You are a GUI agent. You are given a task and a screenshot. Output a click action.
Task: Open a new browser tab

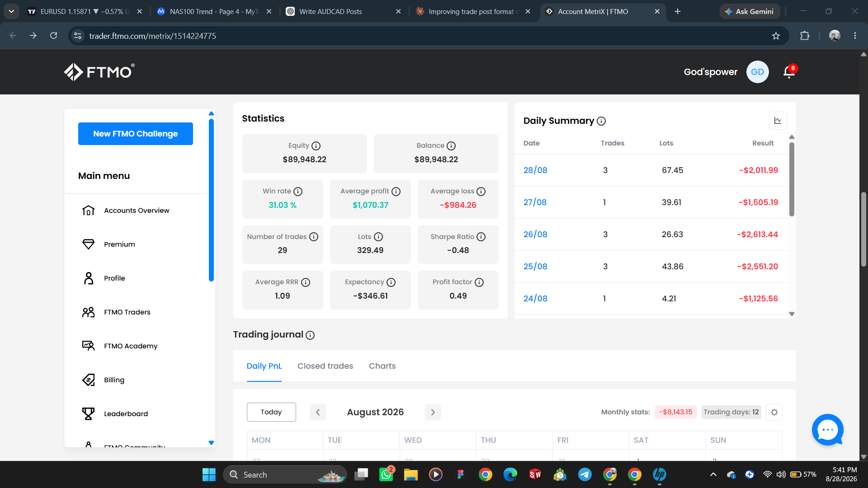click(677, 11)
